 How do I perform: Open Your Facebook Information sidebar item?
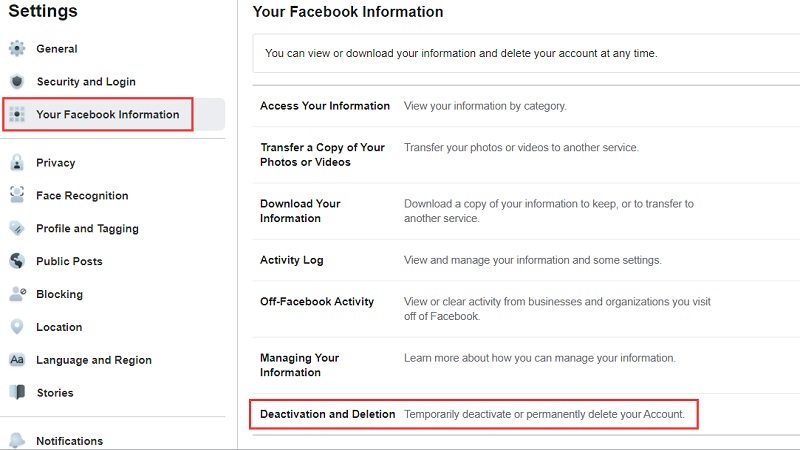pos(107,115)
